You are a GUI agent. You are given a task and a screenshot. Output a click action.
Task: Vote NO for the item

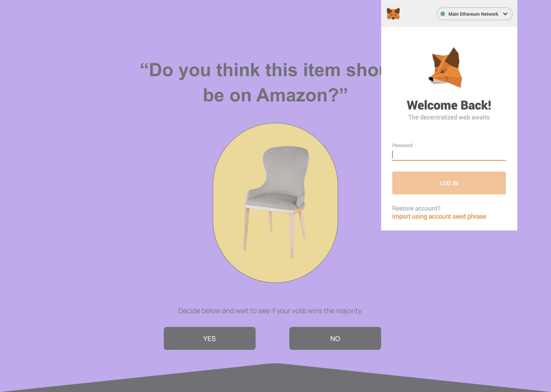[335, 338]
